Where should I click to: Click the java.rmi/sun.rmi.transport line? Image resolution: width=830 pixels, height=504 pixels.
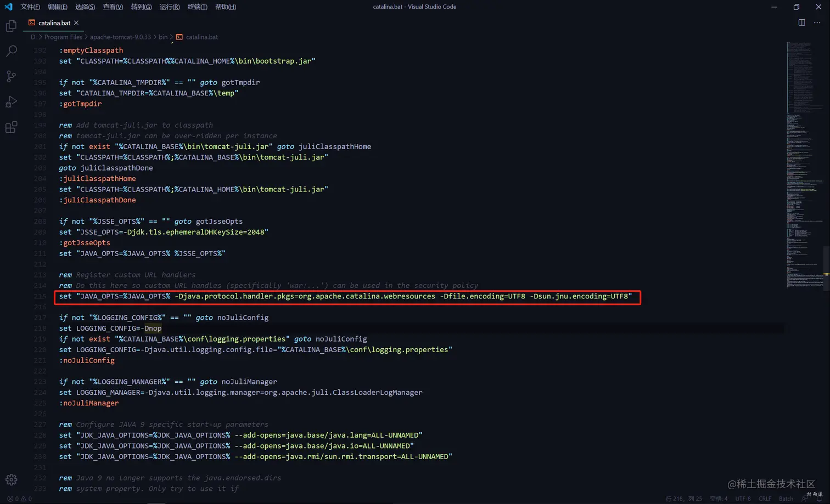pyautogui.click(x=255, y=456)
